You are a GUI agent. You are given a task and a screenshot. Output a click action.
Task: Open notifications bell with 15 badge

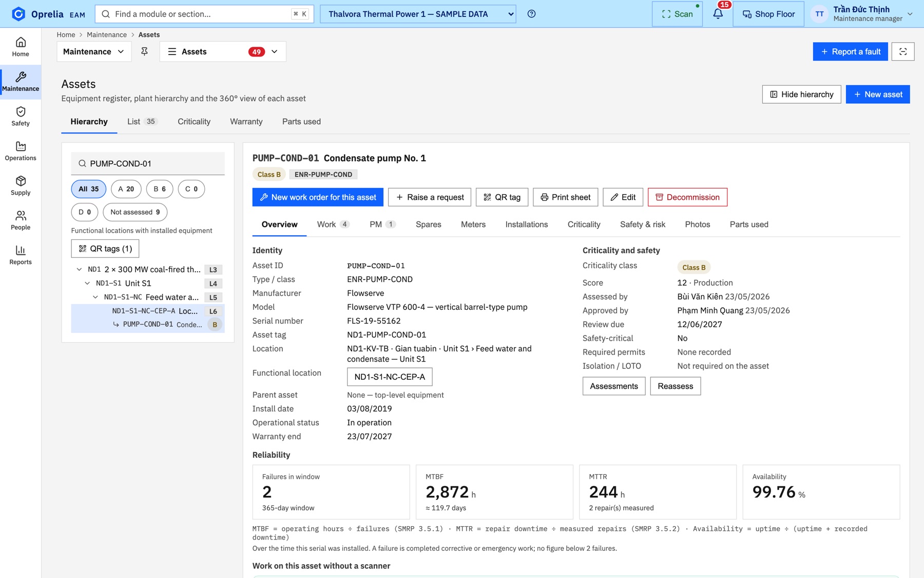pyautogui.click(x=718, y=14)
